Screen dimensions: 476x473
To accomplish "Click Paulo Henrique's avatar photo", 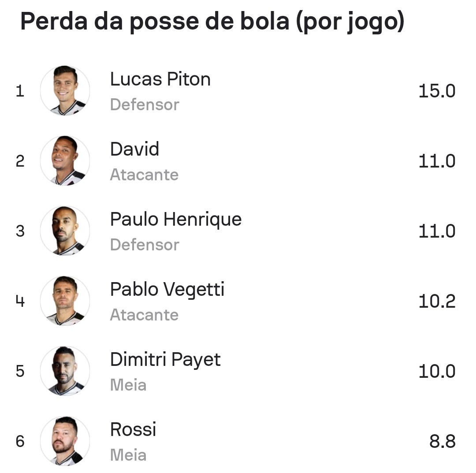I will 65,231.
